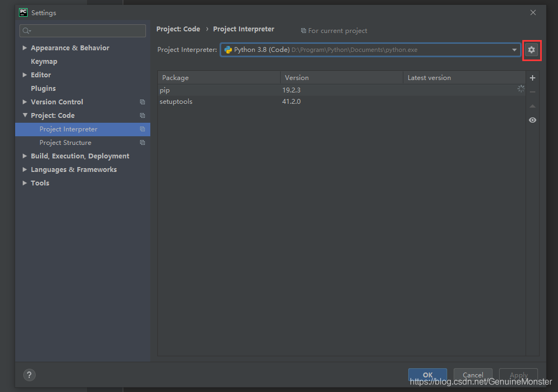Click the minus icon to uninstall package
The image size is (558, 392).
tap(533, 92)
